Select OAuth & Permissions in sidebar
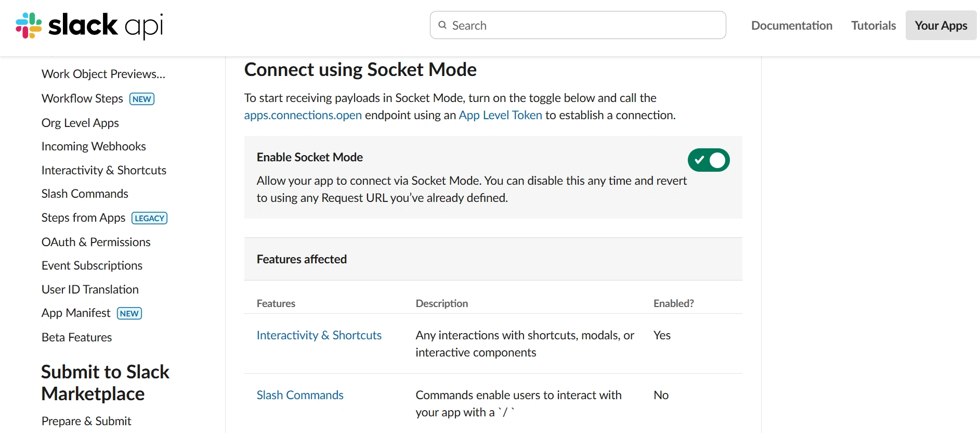Viewport: 980px width, 433px height. pos(96,242)
